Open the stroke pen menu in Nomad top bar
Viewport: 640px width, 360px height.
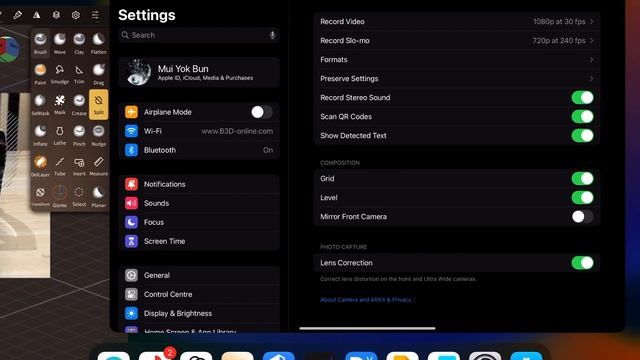(17, 15)
